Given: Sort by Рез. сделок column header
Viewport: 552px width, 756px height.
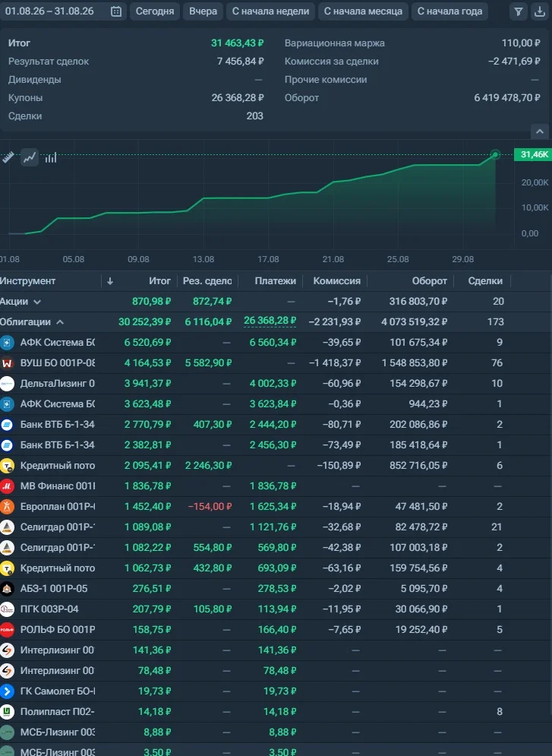Looking at the screenshot, I should pos(207,281).
